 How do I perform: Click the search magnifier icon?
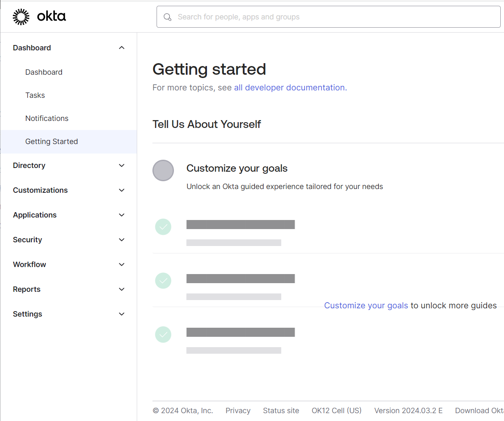(167, 17)
